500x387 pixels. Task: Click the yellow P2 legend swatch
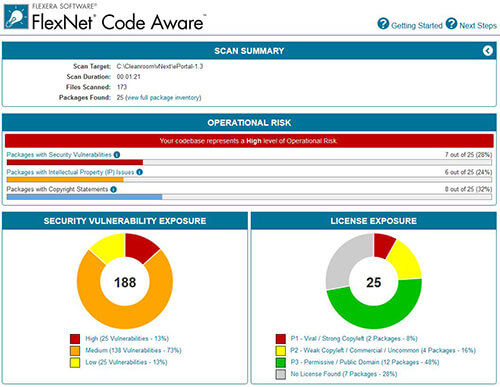[281, 351]
